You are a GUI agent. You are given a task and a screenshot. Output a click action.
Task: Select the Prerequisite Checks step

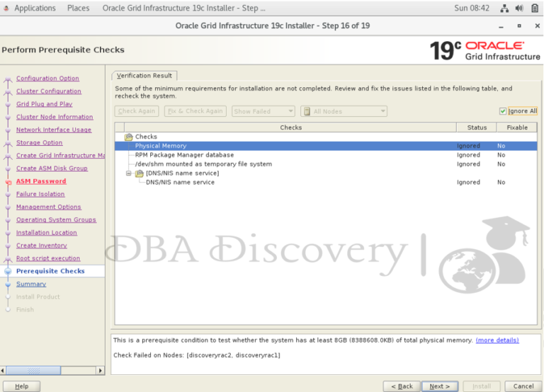pyautogui.click(x=50, y=271)
